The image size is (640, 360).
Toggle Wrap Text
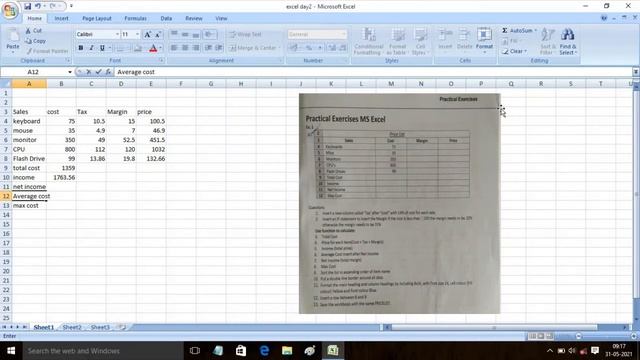coord(245,34)
